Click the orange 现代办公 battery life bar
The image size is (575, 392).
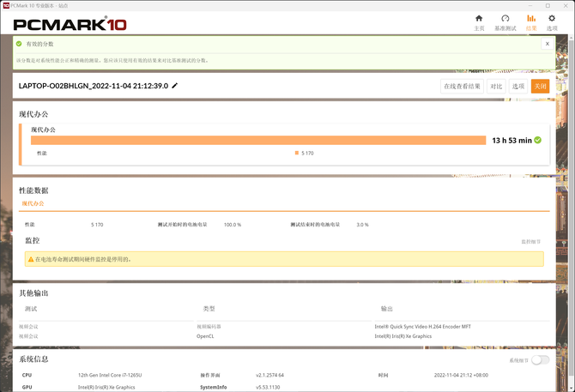258,141
